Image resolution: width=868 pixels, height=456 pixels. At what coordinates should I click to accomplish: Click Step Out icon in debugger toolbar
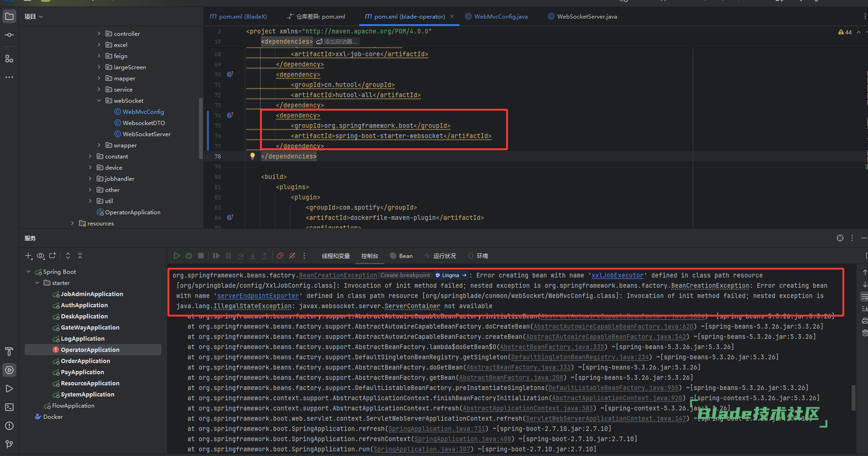[x=265, y=256]
